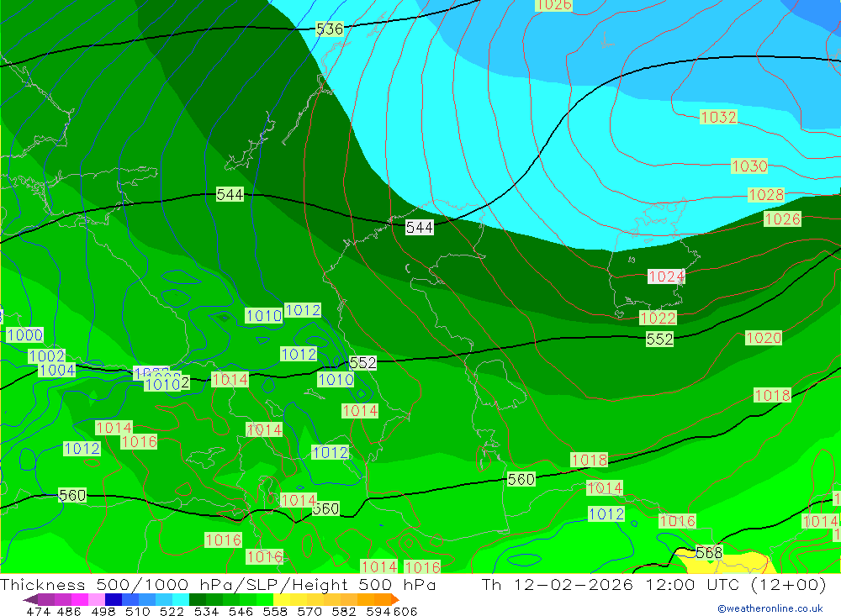Click the 606 legend scale value

point(405,611)
